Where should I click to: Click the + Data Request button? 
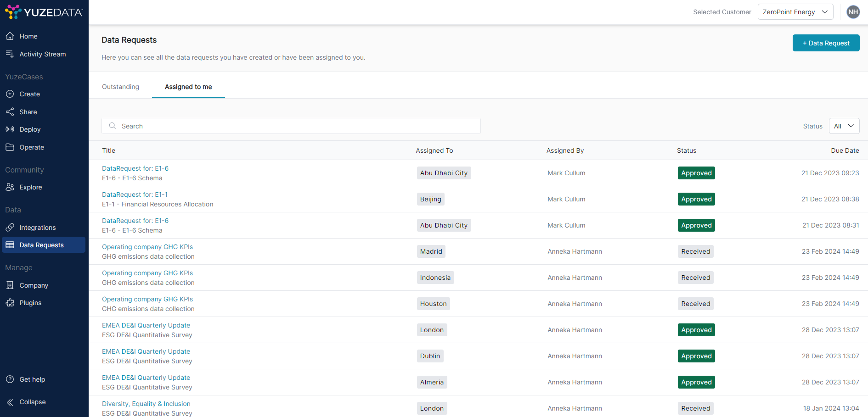(x=826, y=43)
